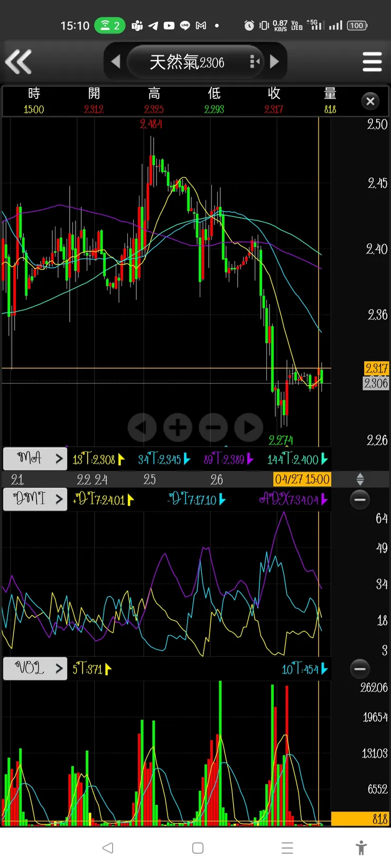Image resolution: width=391 pixels, height=868 pixels.
Task: Tap the alarm clock status icon
Action: [249, 25]
